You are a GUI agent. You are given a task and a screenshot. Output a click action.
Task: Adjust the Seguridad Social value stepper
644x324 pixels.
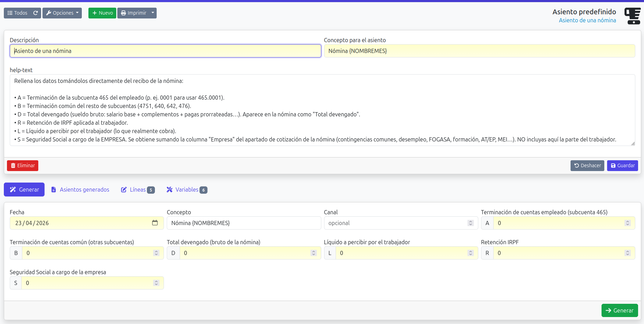pos(156,283)
